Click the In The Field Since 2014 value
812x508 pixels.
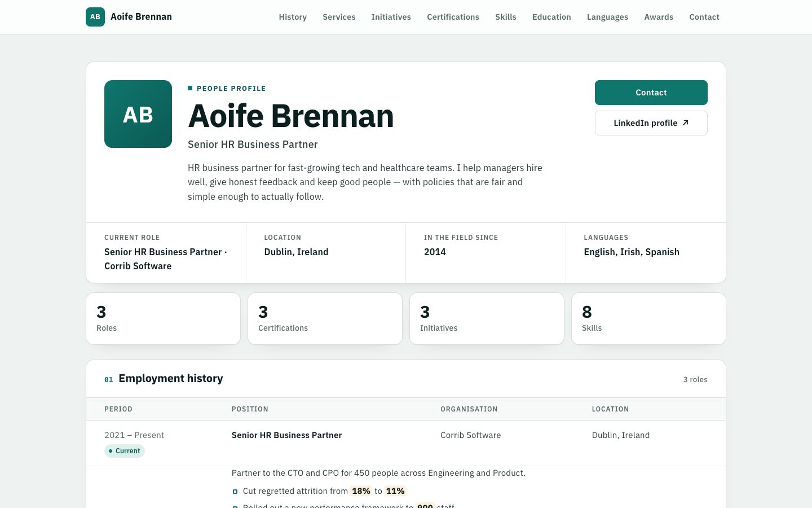coord(435,252)
